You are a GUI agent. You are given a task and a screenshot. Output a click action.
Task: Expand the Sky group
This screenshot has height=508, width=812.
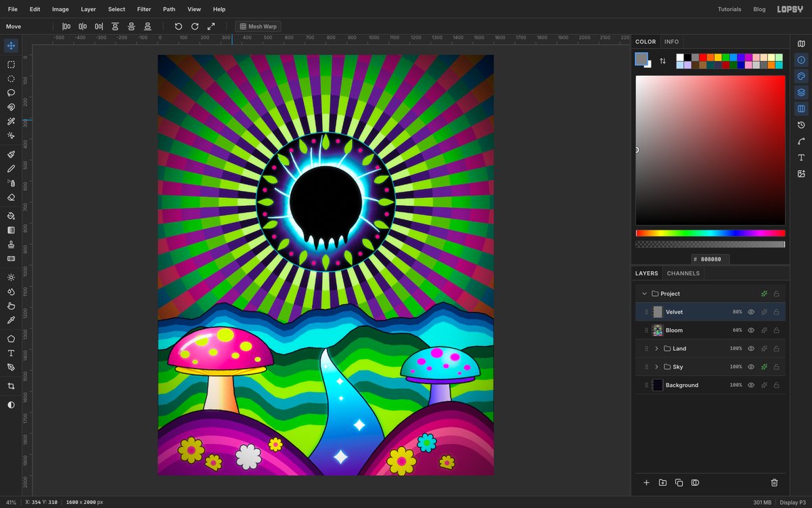click(x=656, y=367)
